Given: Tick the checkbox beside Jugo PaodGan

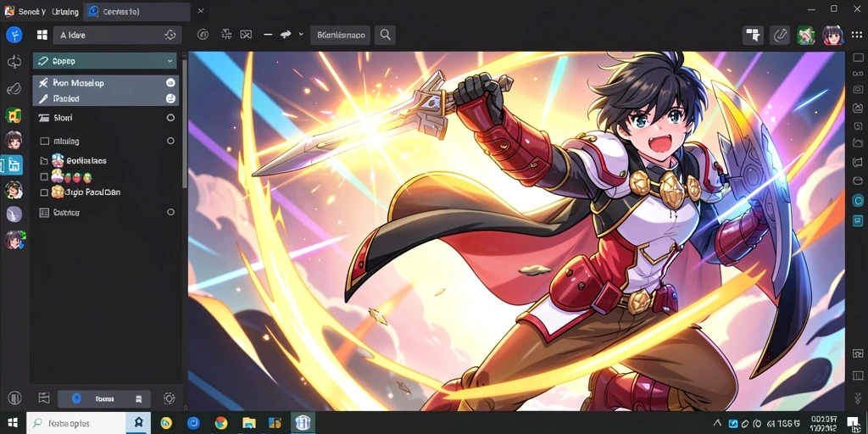Looking at the screenshot, I should (x=44, y=192).
